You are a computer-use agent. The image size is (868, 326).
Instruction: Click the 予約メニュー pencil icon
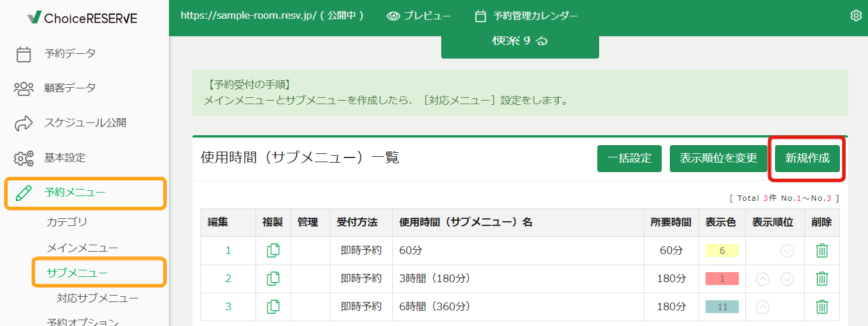(x=23, y=193)
